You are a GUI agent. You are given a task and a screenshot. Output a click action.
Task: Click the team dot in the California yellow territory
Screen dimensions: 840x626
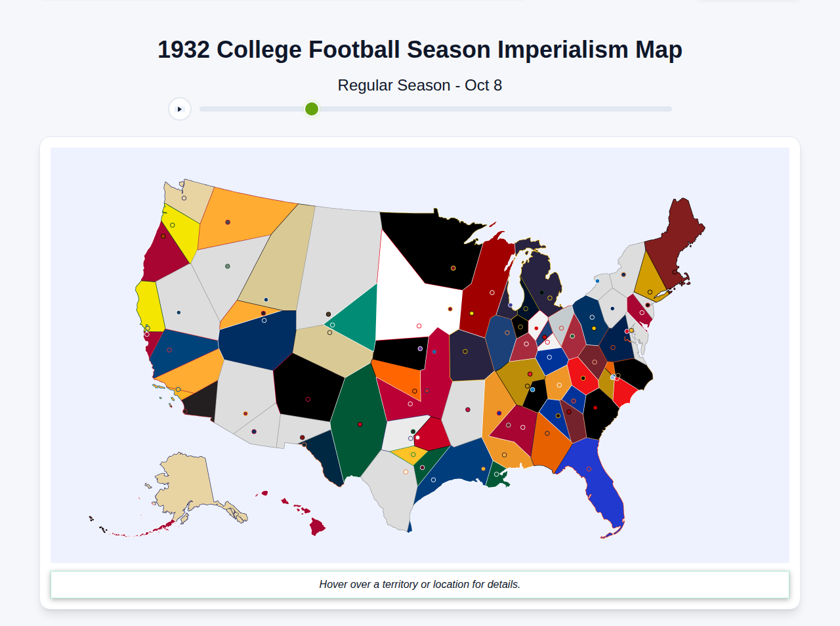(x=148, y=328)
